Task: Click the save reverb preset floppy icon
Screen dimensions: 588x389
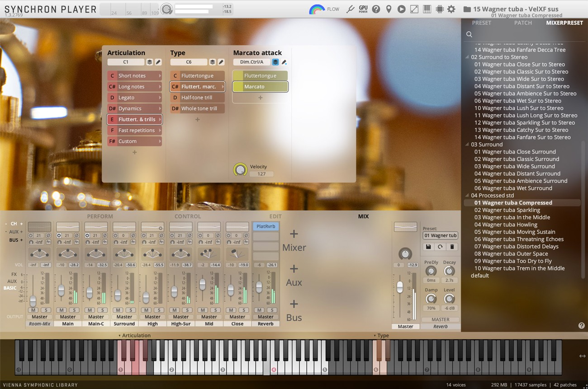Action: tap(428, 247)
